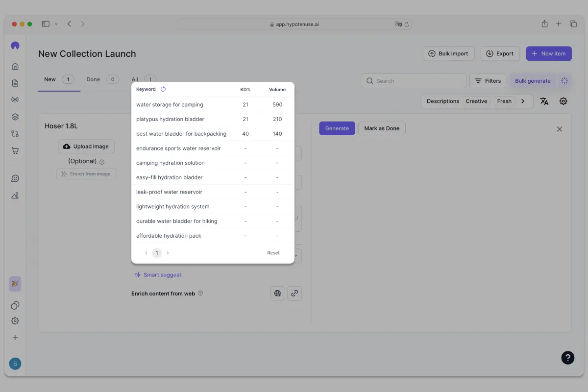Open the translate language icon
Viewport: 588px width, 392px height.
point(544,101)
